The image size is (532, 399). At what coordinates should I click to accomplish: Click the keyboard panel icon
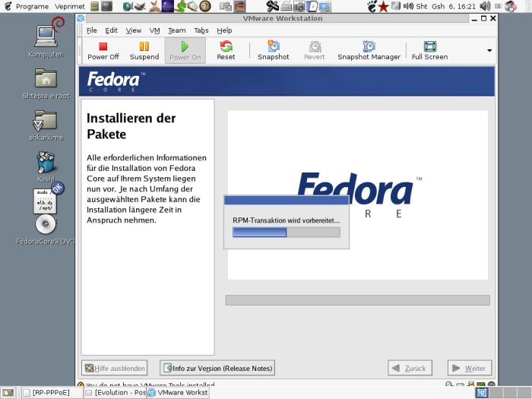point(287,6)
